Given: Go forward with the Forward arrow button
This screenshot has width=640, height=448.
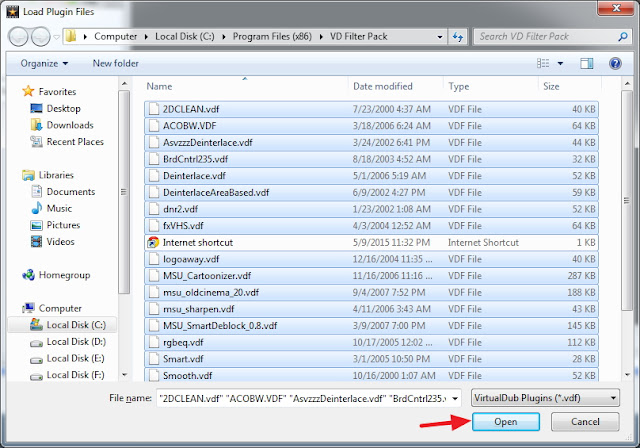Looking at the screenshot, I should [x=41, y=37].
